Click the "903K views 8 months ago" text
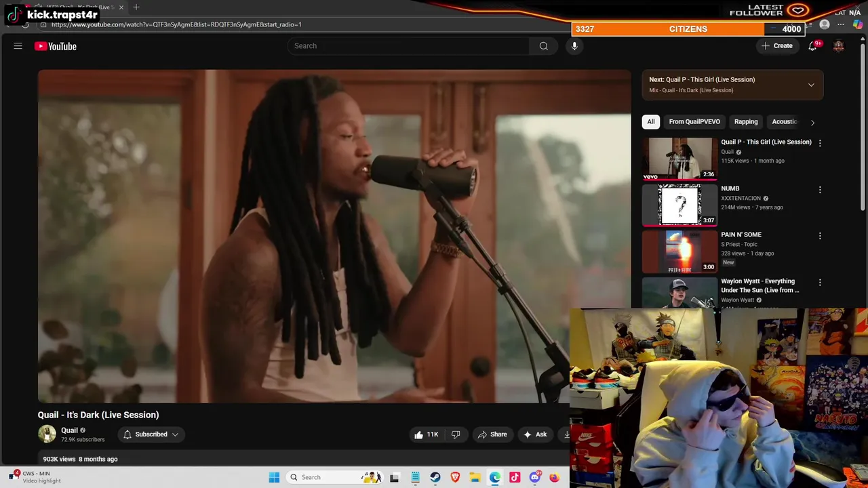Viewport: 868px width, 488px height. point(80,459)
